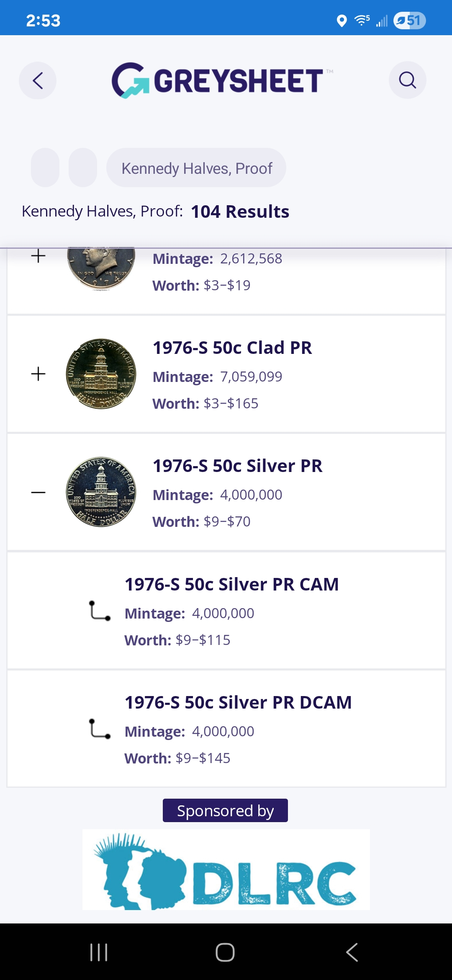The image size is (452, 980).
Task: Expand the 1976-S 50c Clad PR row
Action: click(38, 374)
